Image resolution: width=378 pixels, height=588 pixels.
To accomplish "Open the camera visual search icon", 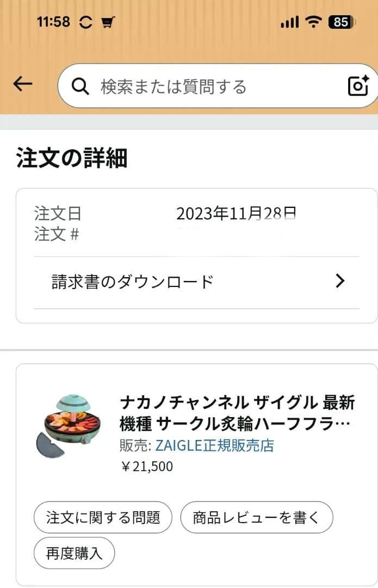I will click(x=357, y=85).
